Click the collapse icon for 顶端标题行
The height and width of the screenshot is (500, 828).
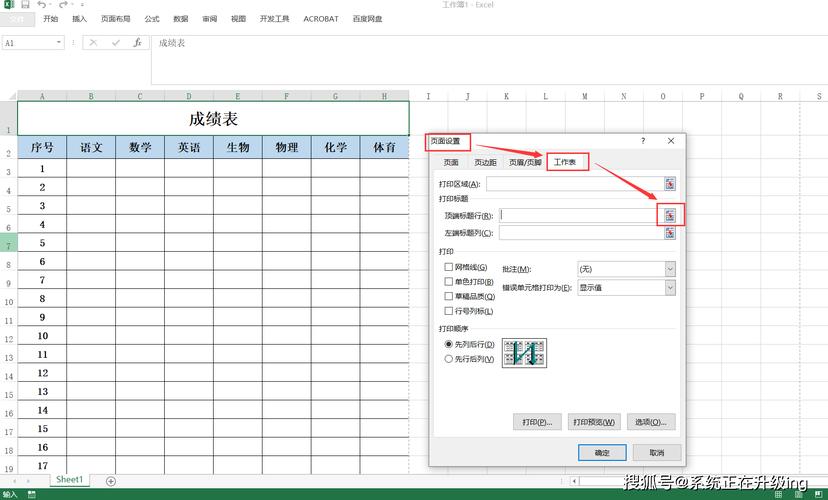[670, 215]
